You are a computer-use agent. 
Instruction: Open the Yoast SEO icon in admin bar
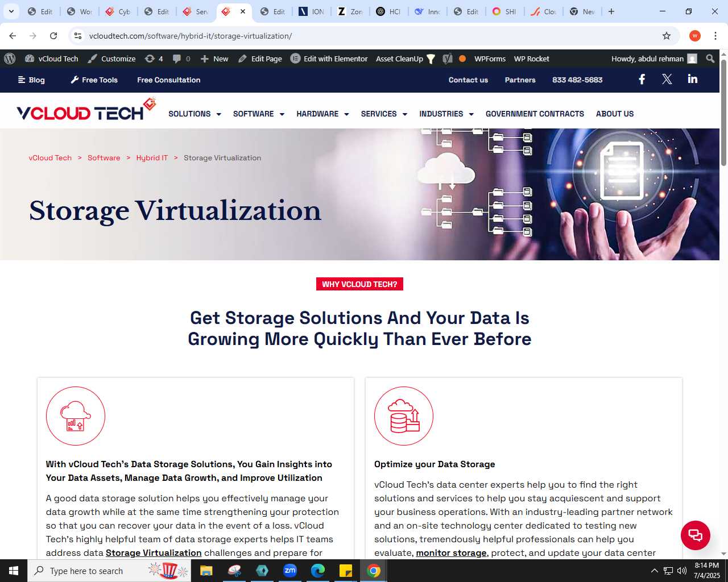[448, 59]
